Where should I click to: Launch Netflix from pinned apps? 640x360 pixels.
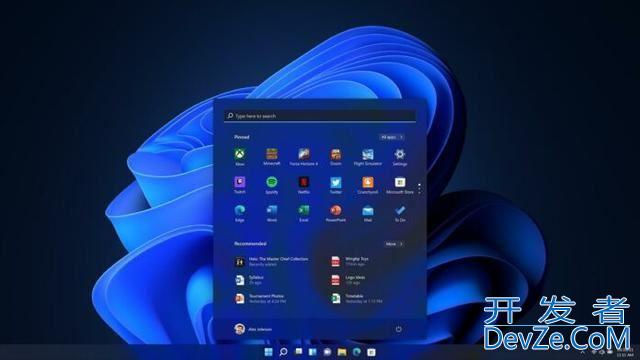pyautogui.click(x=304, y=185)
